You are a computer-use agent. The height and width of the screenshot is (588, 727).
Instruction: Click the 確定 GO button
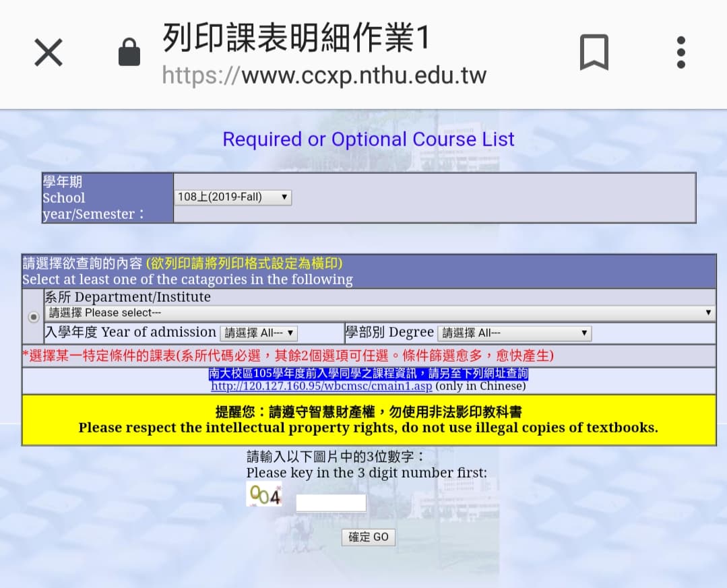[x=368, y=537]
